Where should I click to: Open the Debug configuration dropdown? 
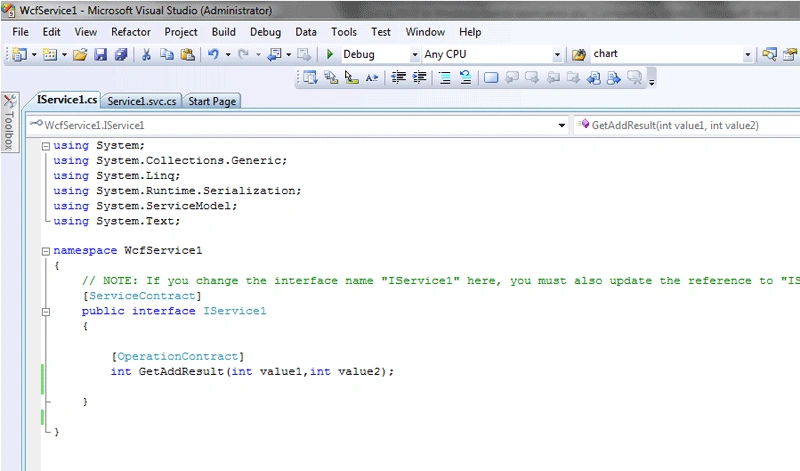point(415,55)
